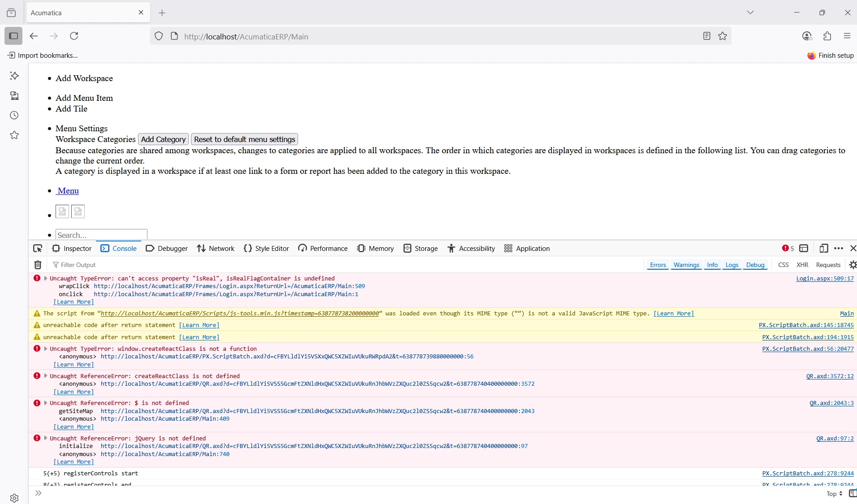857x504 pixels.
Task: Switch to the Debugger tab
Action: click(167, 248)
